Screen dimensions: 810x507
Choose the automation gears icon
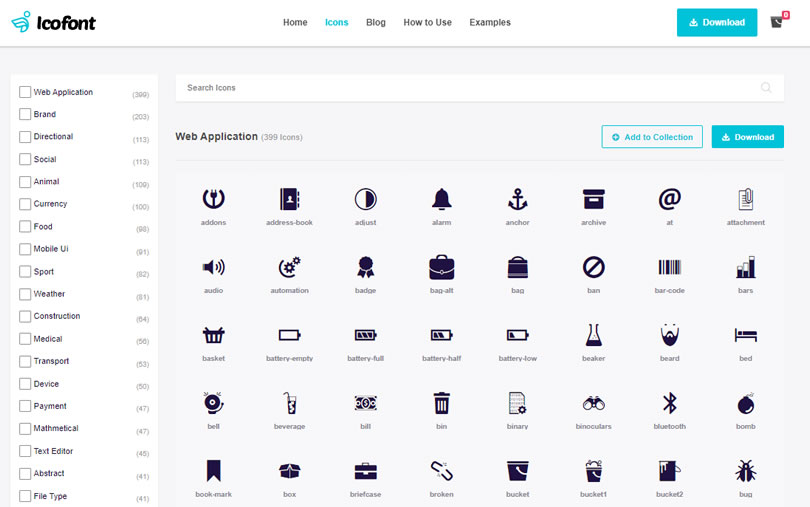click(289, 267)
